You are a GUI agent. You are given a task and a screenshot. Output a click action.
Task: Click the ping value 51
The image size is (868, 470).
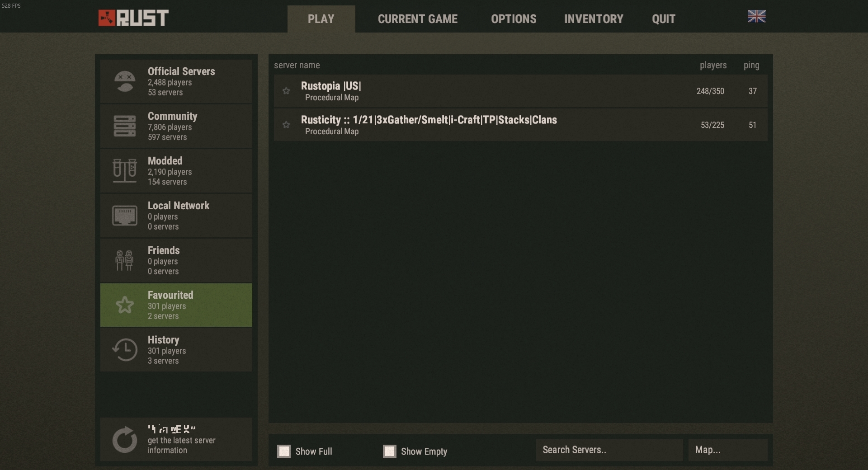pos(752,125)
